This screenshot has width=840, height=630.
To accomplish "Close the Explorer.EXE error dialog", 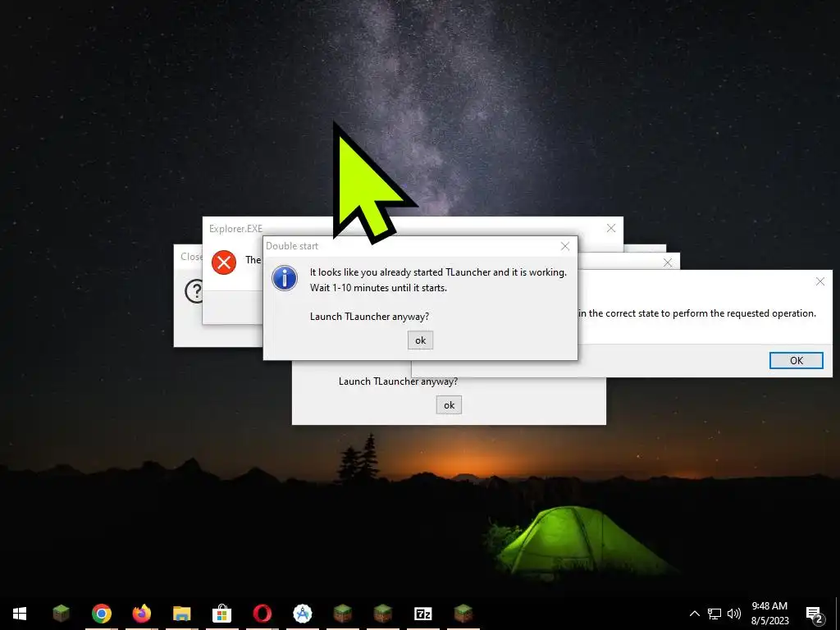I will point(610,228).
